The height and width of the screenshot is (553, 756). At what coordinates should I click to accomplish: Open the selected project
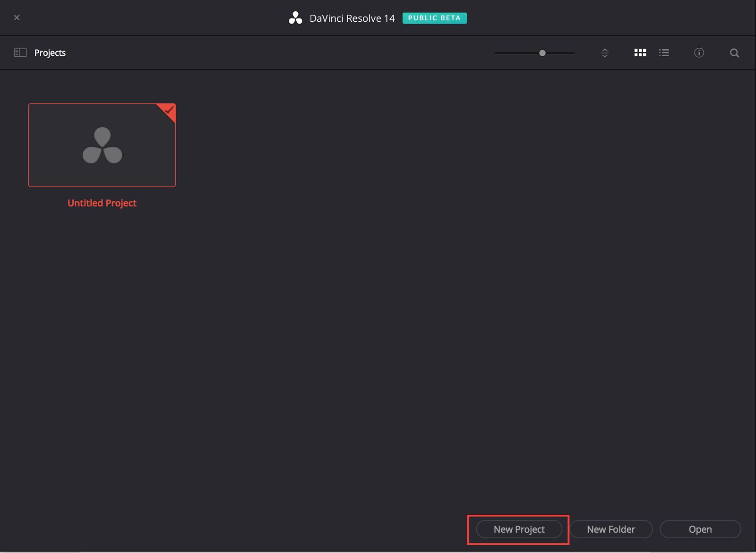(x=700, y=529)
